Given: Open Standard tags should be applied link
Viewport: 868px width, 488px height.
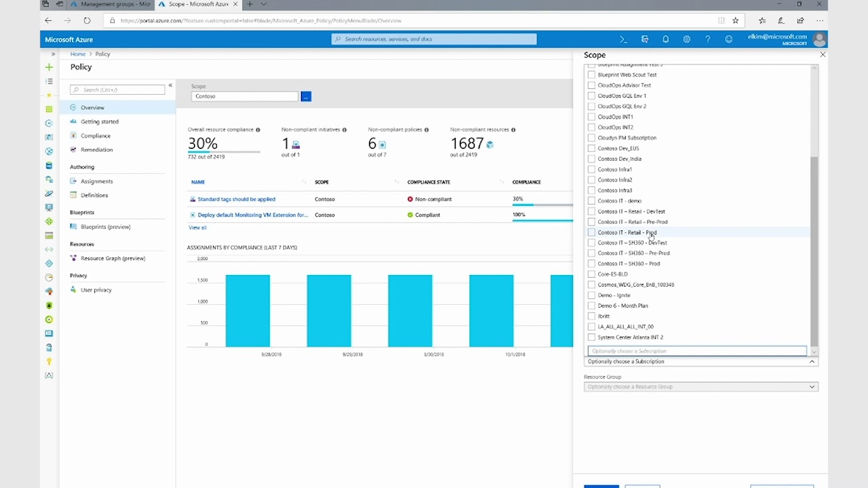Looking at the screenshot, I should (x=237, y=199).
